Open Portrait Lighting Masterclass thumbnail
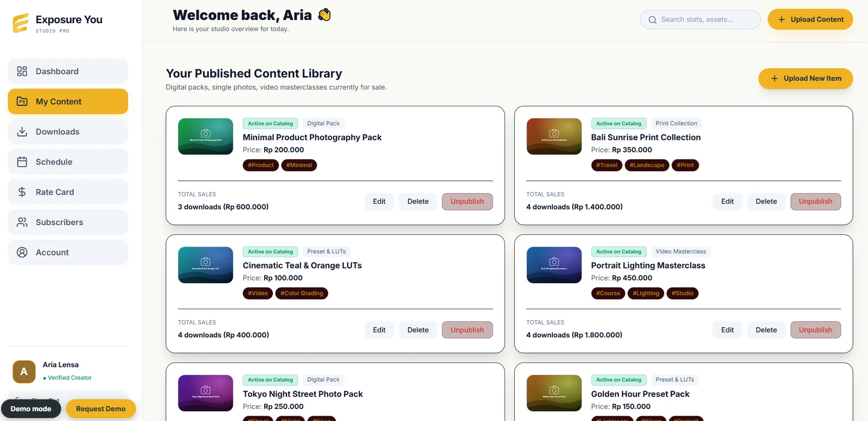This screenshot has height=421, width=868. coord(554,265)
